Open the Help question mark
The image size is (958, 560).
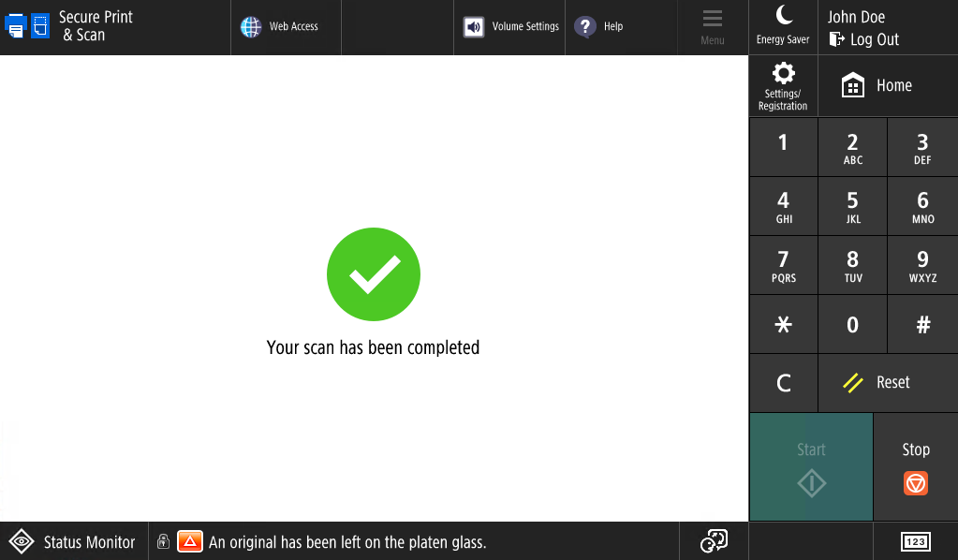[x=584, y=27]
